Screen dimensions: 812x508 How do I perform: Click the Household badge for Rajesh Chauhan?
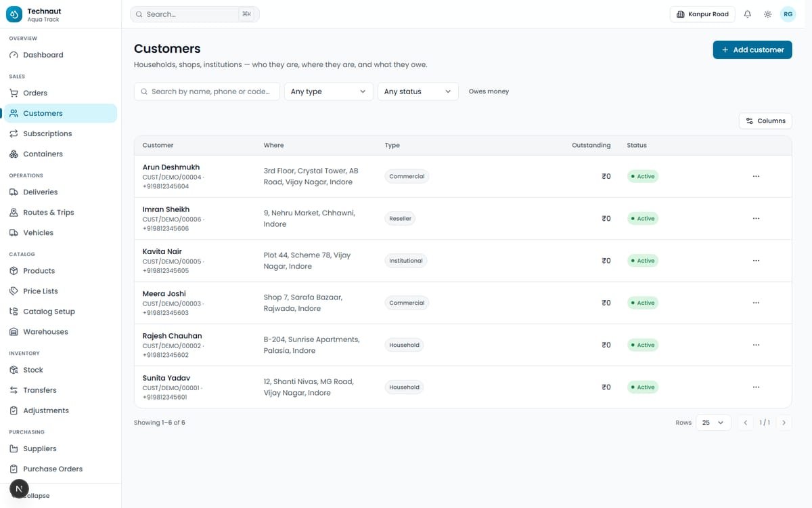[x=405, y=345]
